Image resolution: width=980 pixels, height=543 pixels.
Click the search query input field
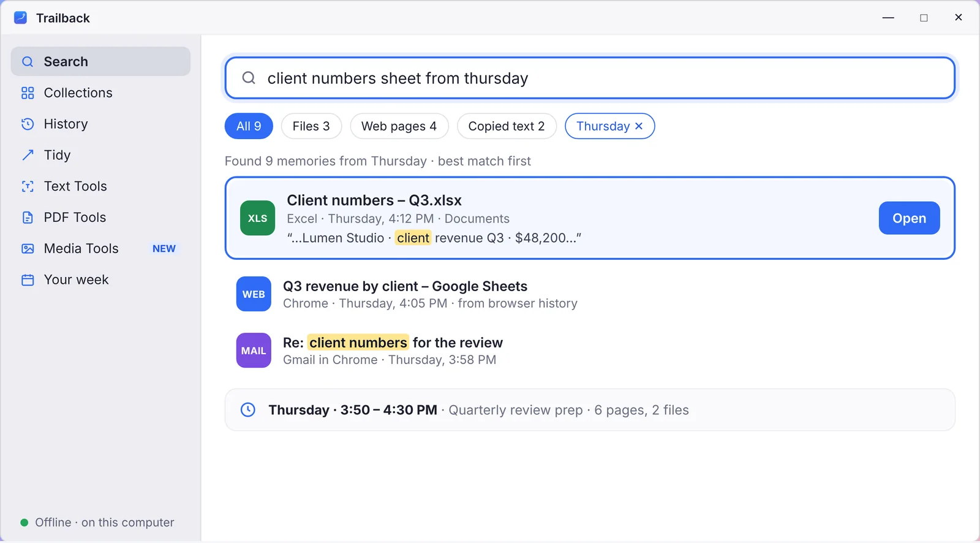[x=590, y=78]
